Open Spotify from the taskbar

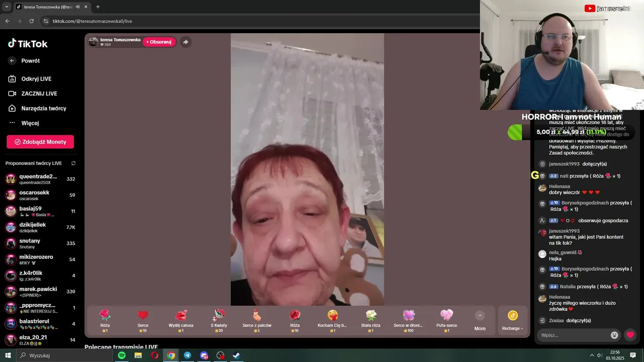pyautogui.click(x=122, y=355)
